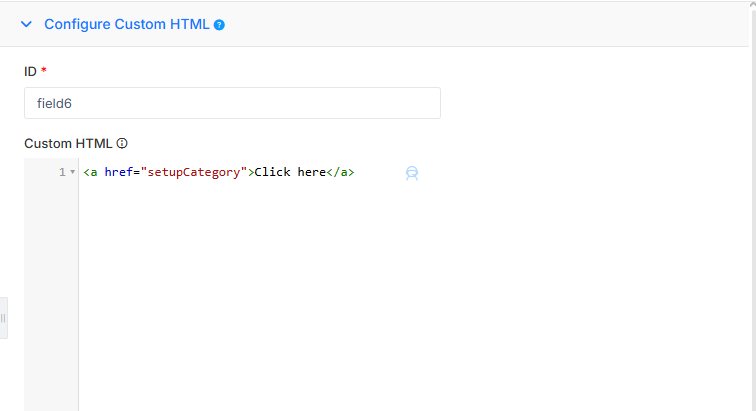The image size is (756, 411).
Task: Click the scroll-up arrow on right scrollbar
Action: [x=753, y=4]
